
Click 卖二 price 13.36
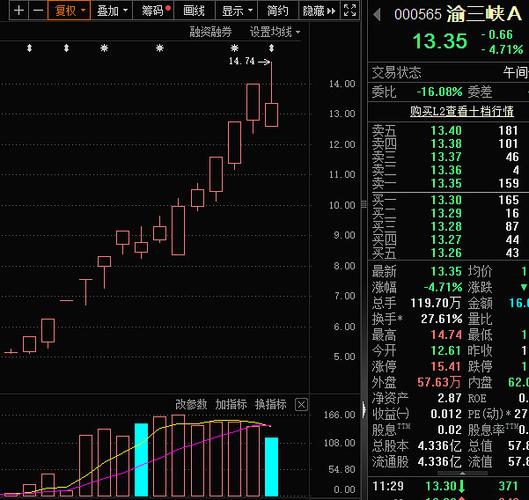446,170
